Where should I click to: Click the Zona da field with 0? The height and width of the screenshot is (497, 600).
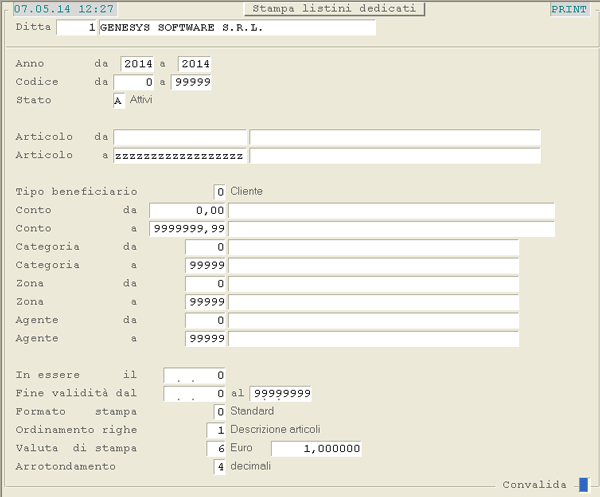click(205, 284)
